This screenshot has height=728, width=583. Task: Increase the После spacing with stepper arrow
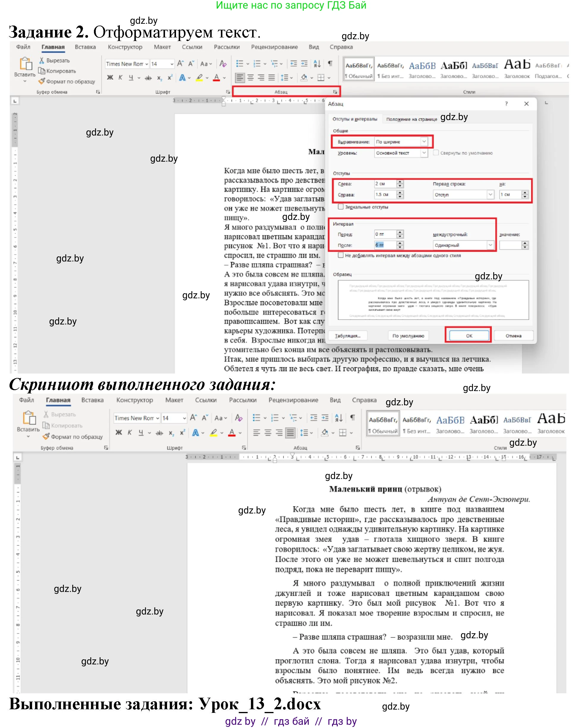pos(400,243)
